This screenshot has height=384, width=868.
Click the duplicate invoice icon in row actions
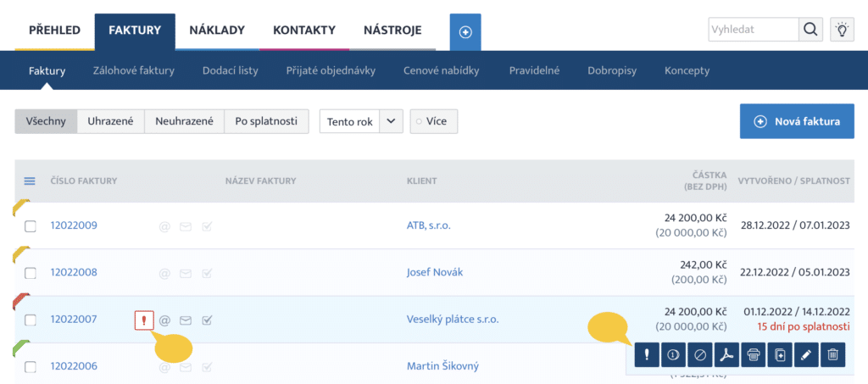[x=779, y=357]
